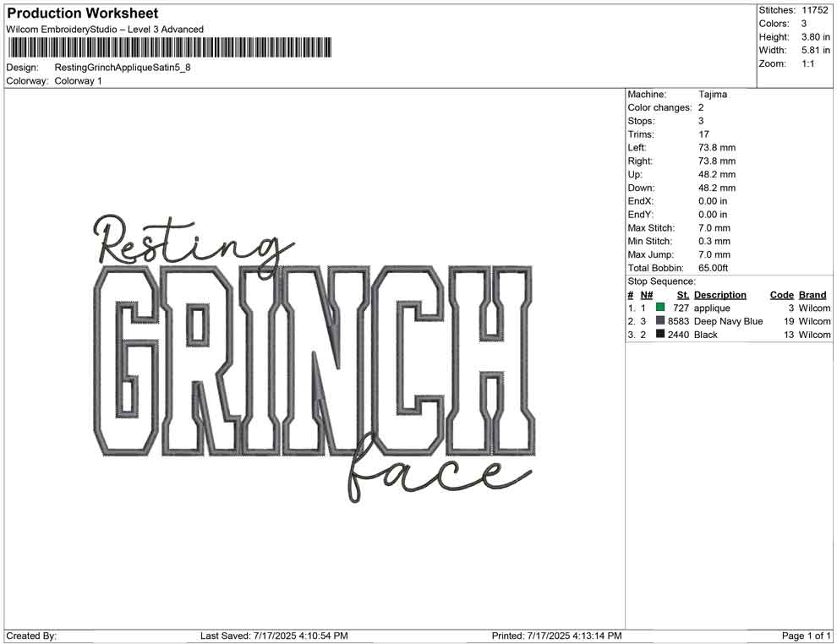Image resolution: width=837 pixels, height=644 pixels.
Task: Click the Grinch embroidery design preview
Action: pyautogui.click(x=315, y=358)
